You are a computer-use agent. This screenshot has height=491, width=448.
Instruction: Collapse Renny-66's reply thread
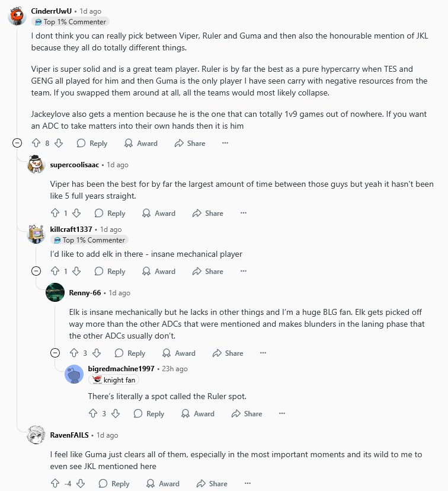pyautogui.click(x=55, y=353)
